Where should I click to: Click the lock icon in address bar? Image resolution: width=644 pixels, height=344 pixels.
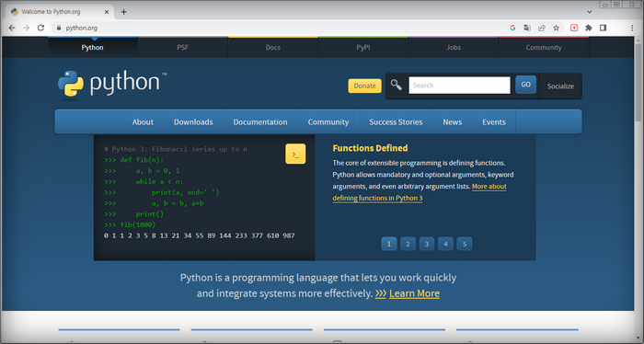tap(59, 28)
